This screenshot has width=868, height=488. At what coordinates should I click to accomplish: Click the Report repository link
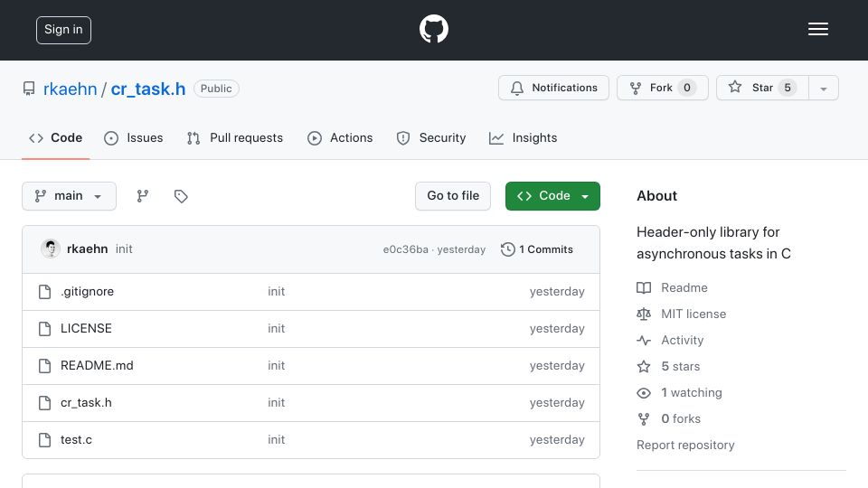pyautogui.click(x=685, y=446)
